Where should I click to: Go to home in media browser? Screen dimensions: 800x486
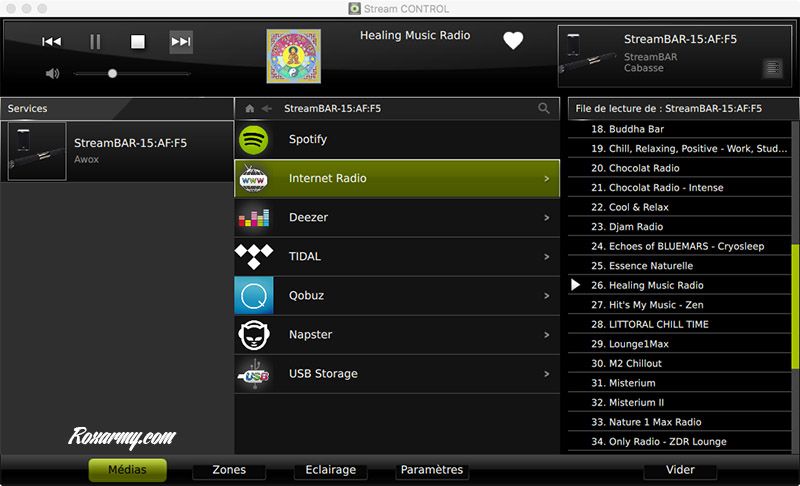[x=250, y=108]
